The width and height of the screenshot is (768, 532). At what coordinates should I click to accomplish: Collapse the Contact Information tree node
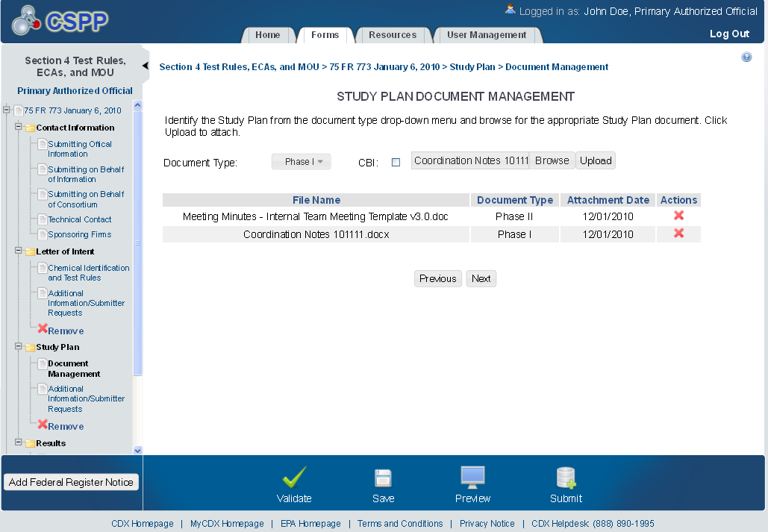pos(19,127)
